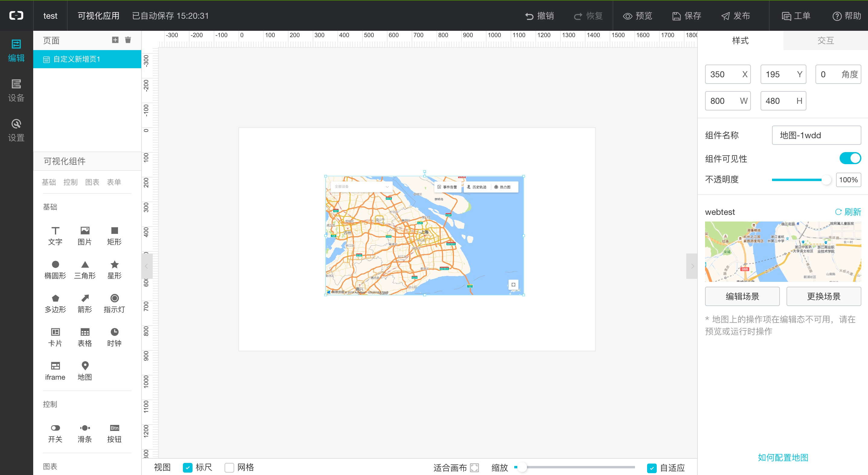Click the W width input field

[727, 101]
